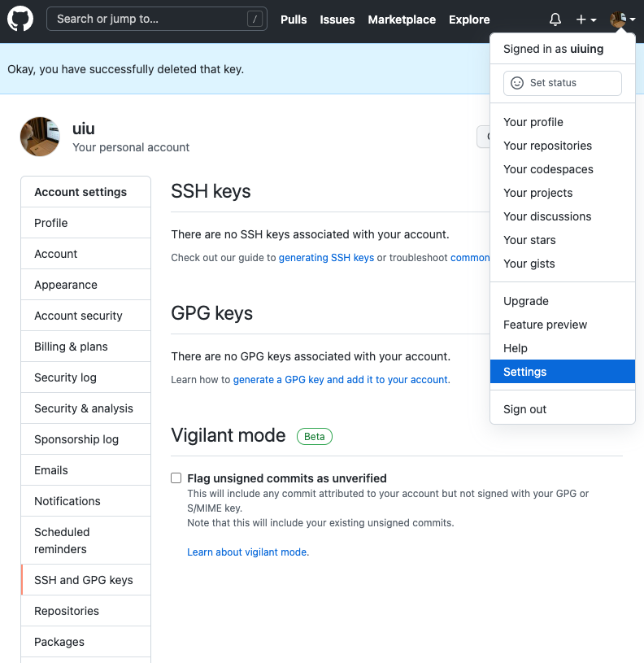Select SSH and GPG keys item
644x663 pixels.
tap(85, 580)
